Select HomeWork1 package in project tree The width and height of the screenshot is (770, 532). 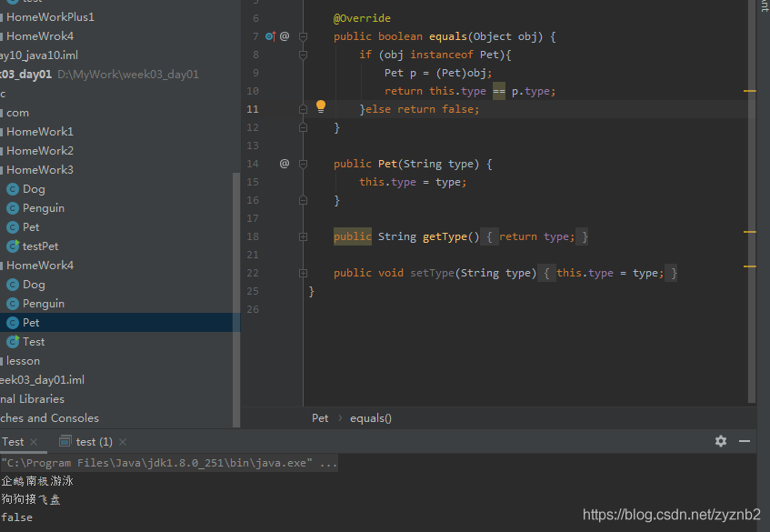(40, 132)
